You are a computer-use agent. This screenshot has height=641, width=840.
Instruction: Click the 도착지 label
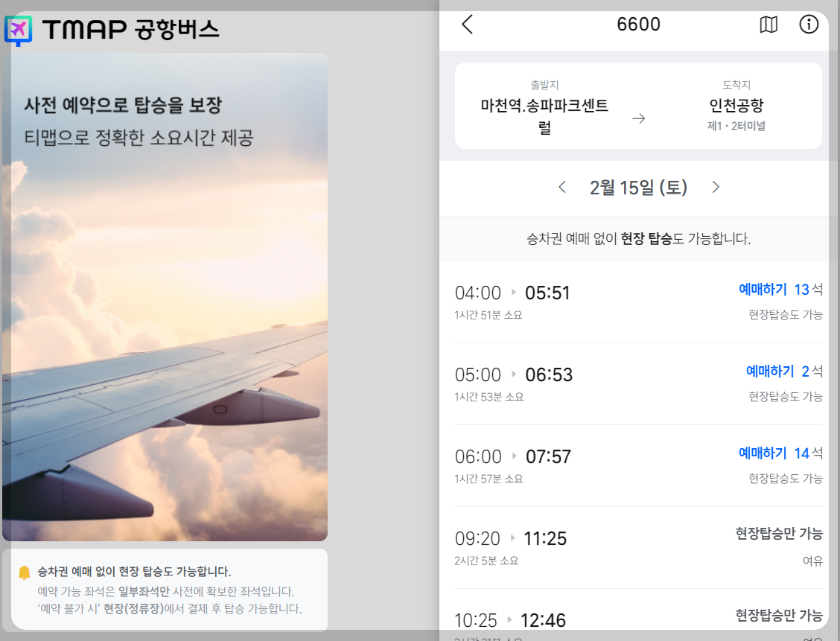click(736, 85)
